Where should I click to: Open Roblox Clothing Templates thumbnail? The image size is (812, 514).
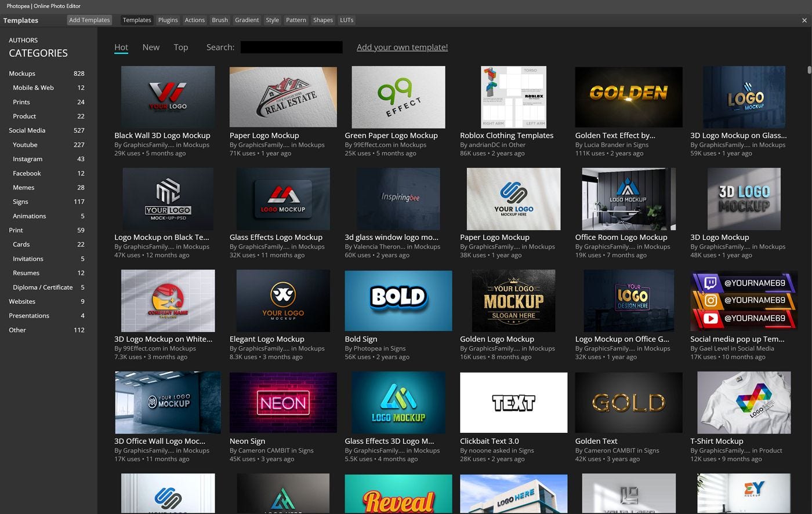pos(513,97)
